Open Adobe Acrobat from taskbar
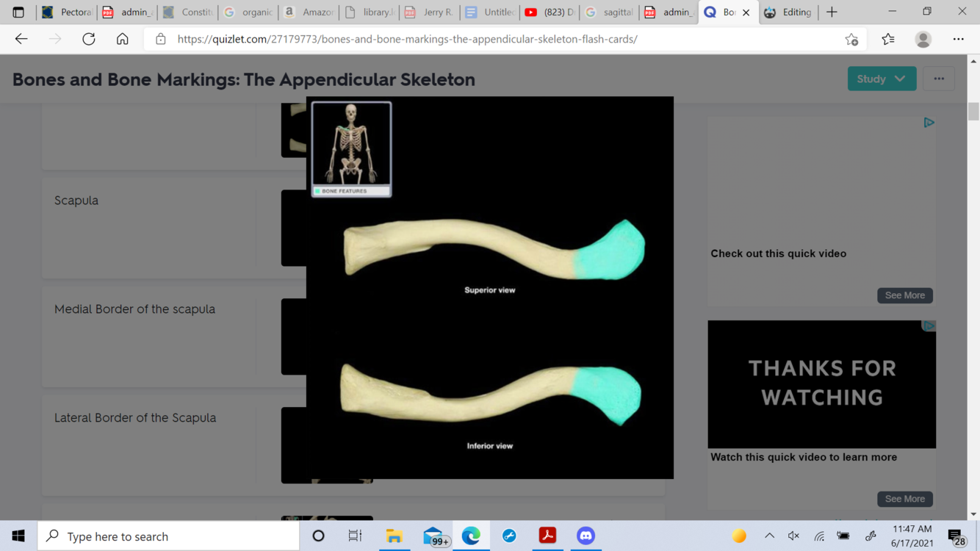The width and height of the screenshot is (980, 551). pyautogui.click(x=547, y=536)
